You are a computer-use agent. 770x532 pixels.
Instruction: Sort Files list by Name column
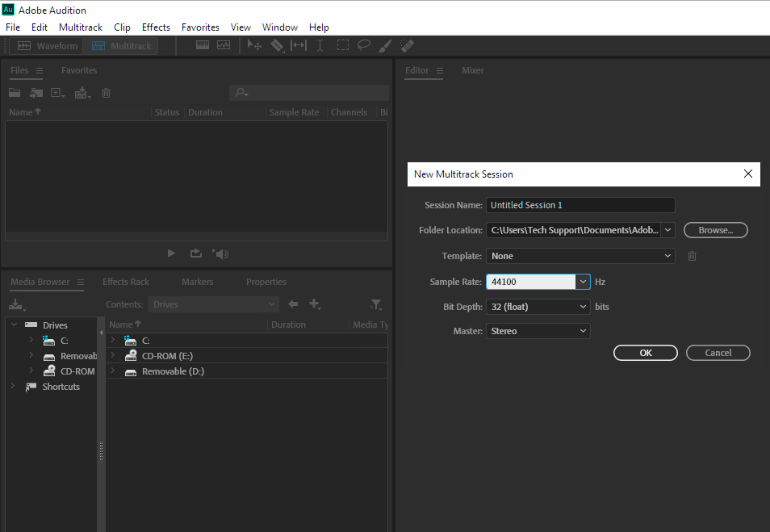tap(24, 112)
